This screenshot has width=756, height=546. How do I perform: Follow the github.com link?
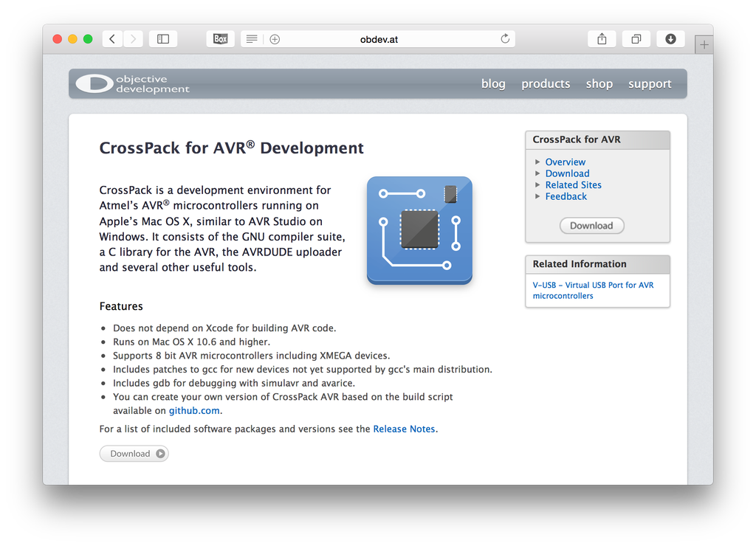click(194, 411)
